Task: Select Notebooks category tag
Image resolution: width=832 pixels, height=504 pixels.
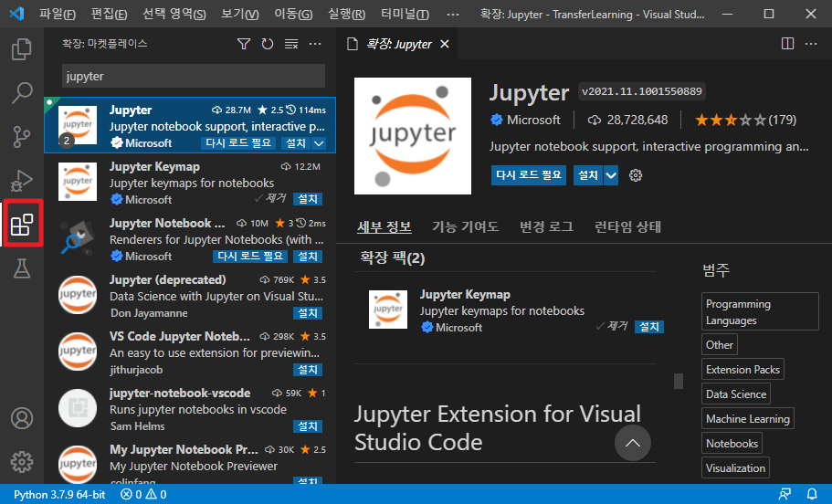Action: click(732, 444)
